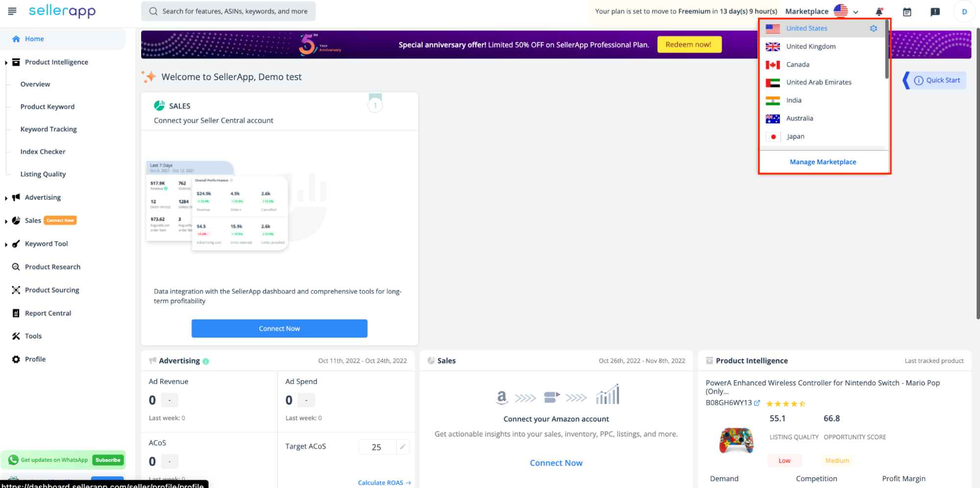Click the Report Central document icon
Image resolution: width=980 pixels, height=488 pixels.
[16, 313]
